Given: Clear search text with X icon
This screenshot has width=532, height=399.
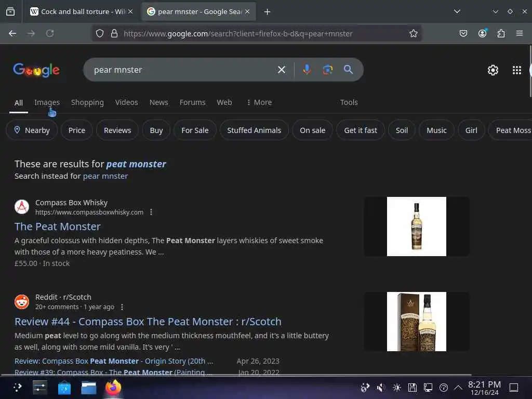Looking at the screenshot, I should pyautogui.click(x=281, y=70).
